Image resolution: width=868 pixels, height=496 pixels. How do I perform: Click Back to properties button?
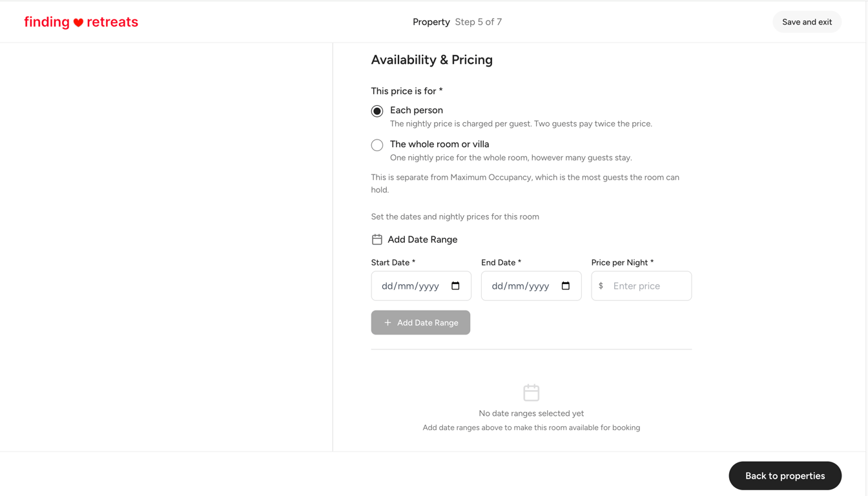[x=785, y=476]
